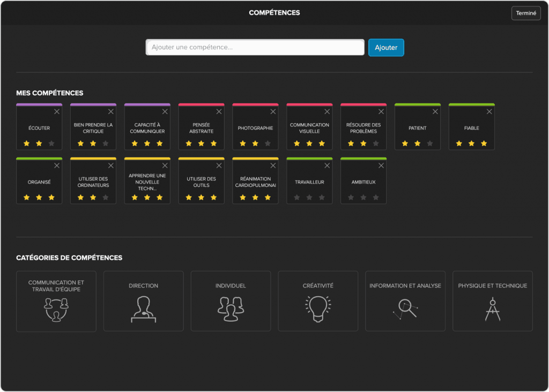The image size is (549, 392).
Task: Open the Direction skills category
Action: click(x=144, y=301)
